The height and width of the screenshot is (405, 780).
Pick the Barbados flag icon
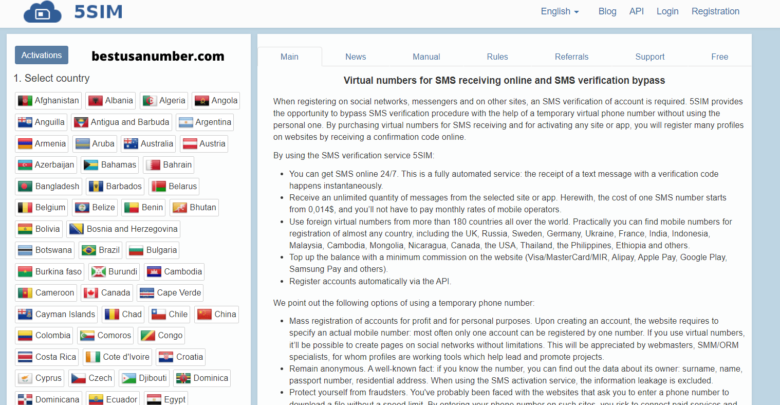click(96, 186)
